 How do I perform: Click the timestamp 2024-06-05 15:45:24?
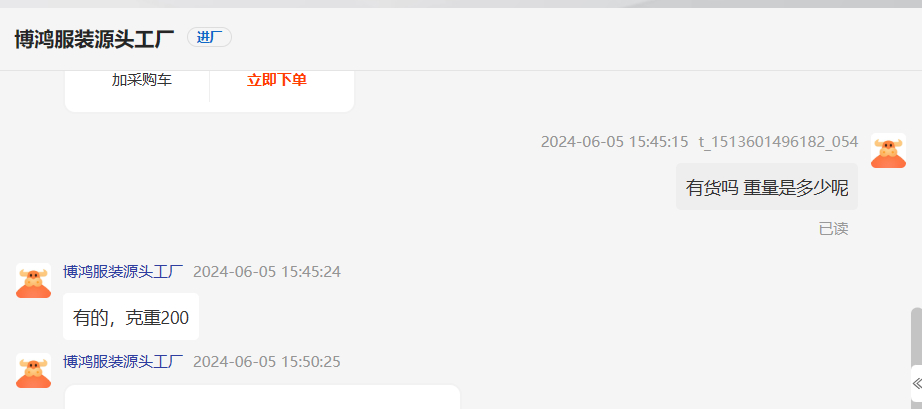[267, 271]
